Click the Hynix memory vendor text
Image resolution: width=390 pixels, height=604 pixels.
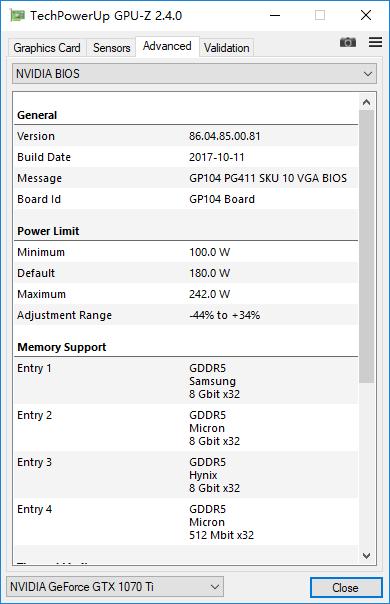[203, 475]
